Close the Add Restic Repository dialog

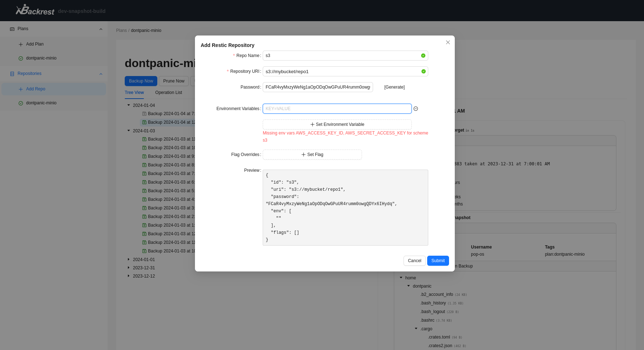(448, 42)
